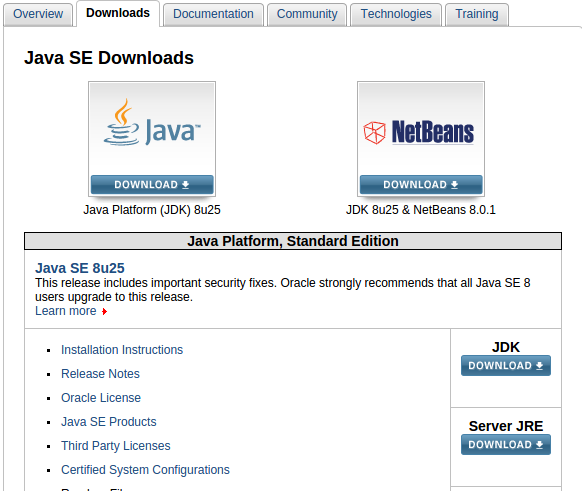Click the JDK Download button

coord(506,366)
